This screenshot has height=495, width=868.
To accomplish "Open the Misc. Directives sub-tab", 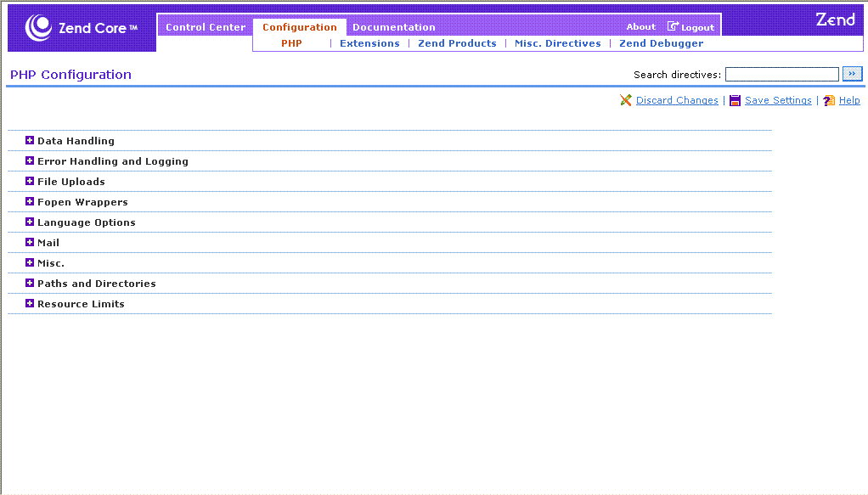I will [557, 43].
